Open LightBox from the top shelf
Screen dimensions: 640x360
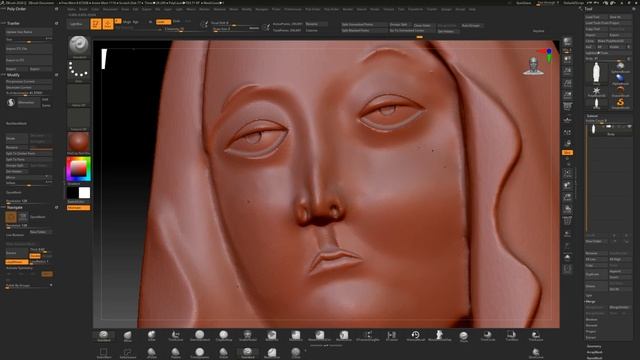pyautogui.click(x=76, y=24)
